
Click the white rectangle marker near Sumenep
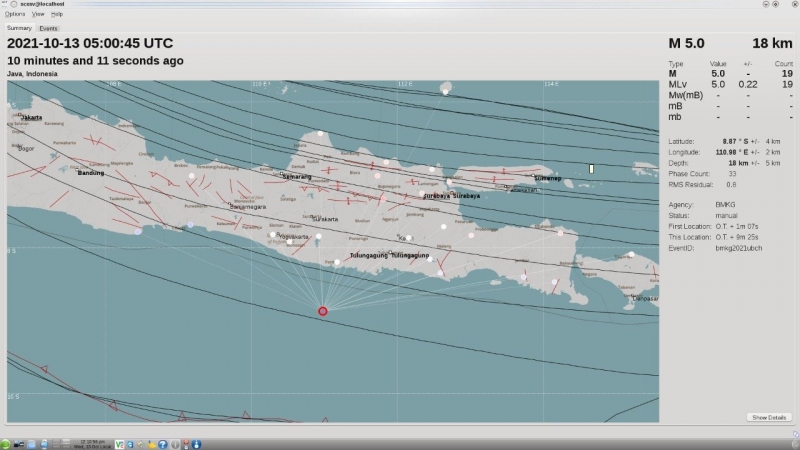coord(591,169)
